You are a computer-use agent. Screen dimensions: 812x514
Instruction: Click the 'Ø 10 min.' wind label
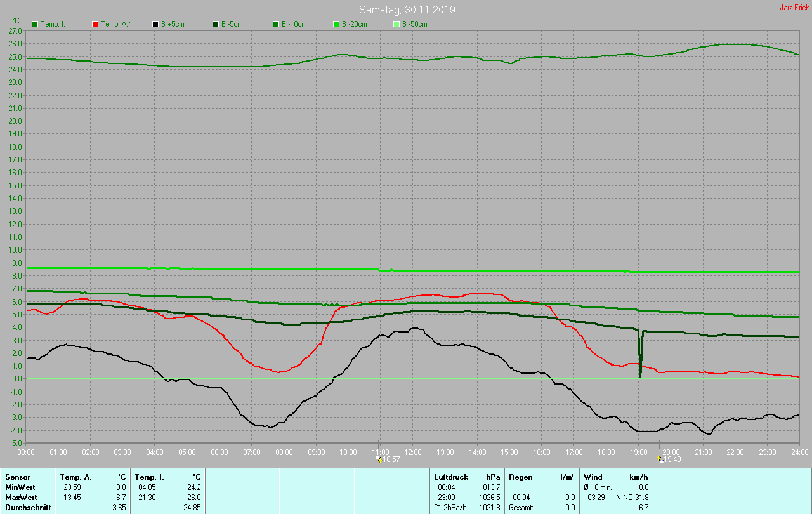pyautogui.click(x=598, y=487)
